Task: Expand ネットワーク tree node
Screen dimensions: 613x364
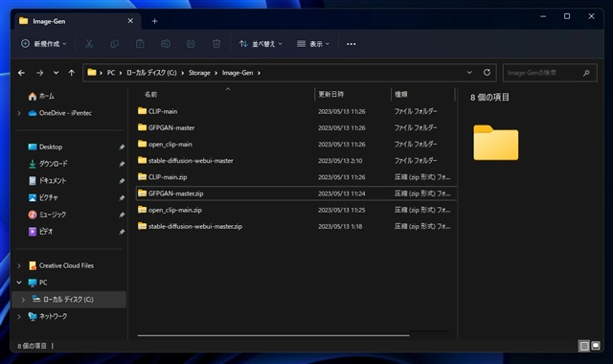Action: 19,316
